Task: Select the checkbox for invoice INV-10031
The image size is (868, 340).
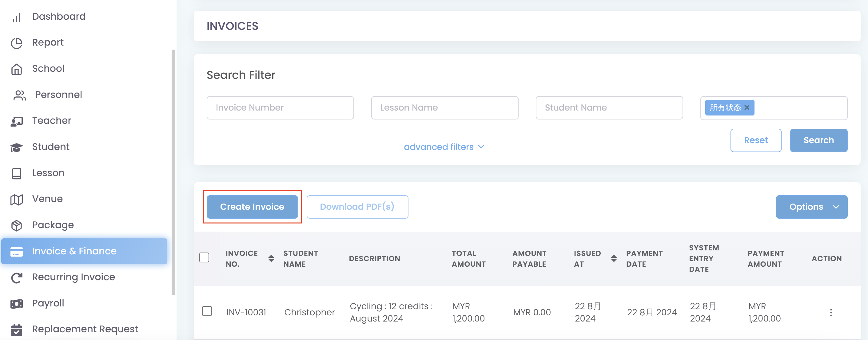Action: click(x=207, y=311)
